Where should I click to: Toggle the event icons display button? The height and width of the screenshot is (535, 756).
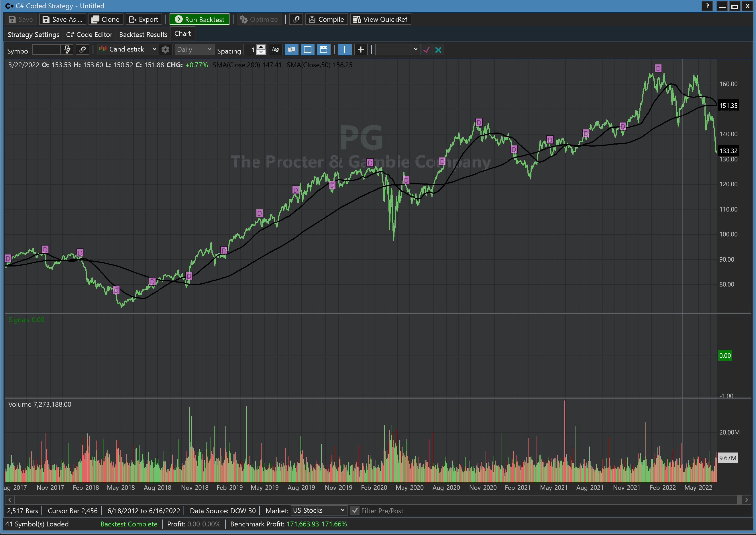point(291,50)
